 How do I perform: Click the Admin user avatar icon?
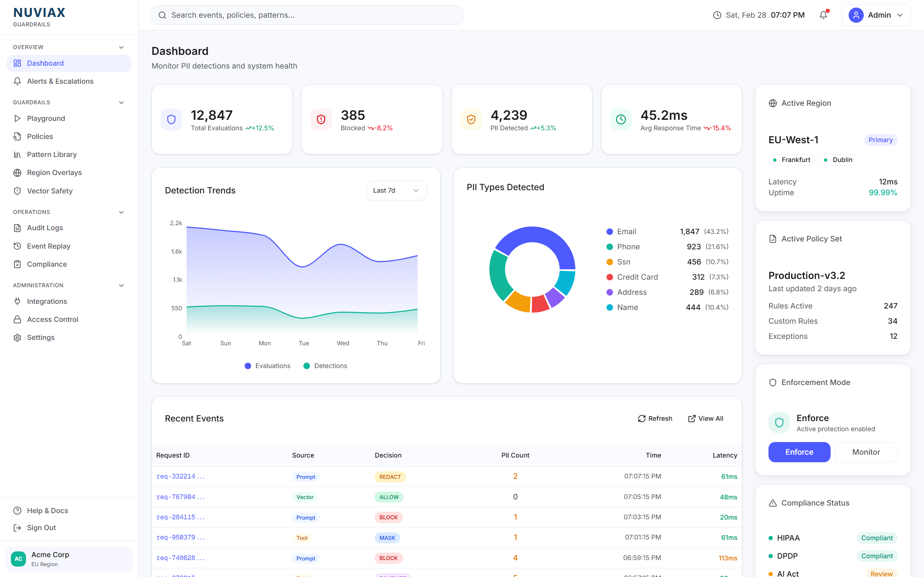[856, 15]
